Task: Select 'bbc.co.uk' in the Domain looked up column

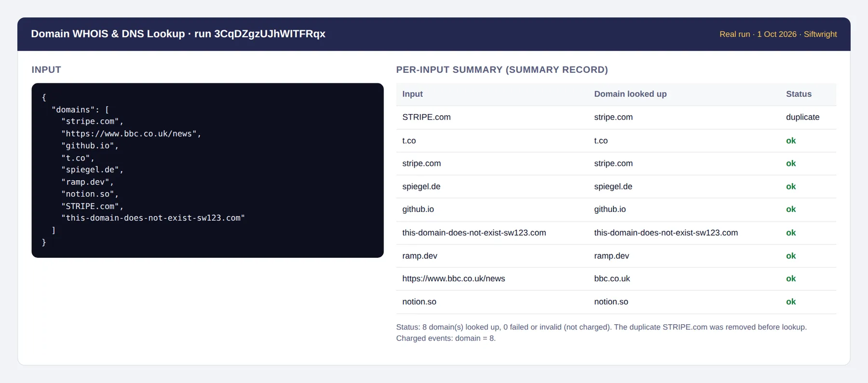Action: point(612,278)
